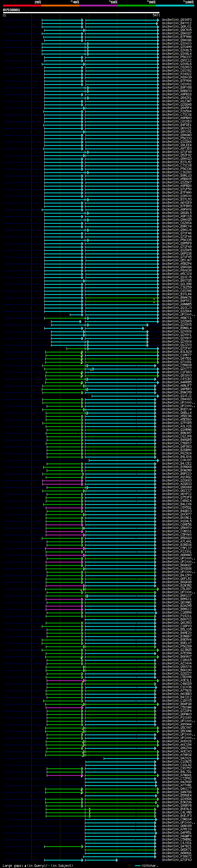Screen dimensions: 197x868
Task: Select the UniRef100_O94083 label
Action: coord(176,399)
